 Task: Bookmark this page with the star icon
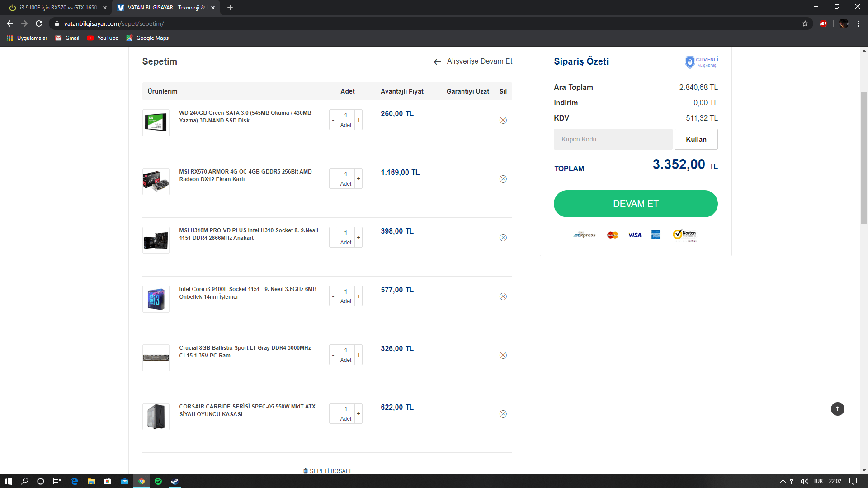point(805,23)
